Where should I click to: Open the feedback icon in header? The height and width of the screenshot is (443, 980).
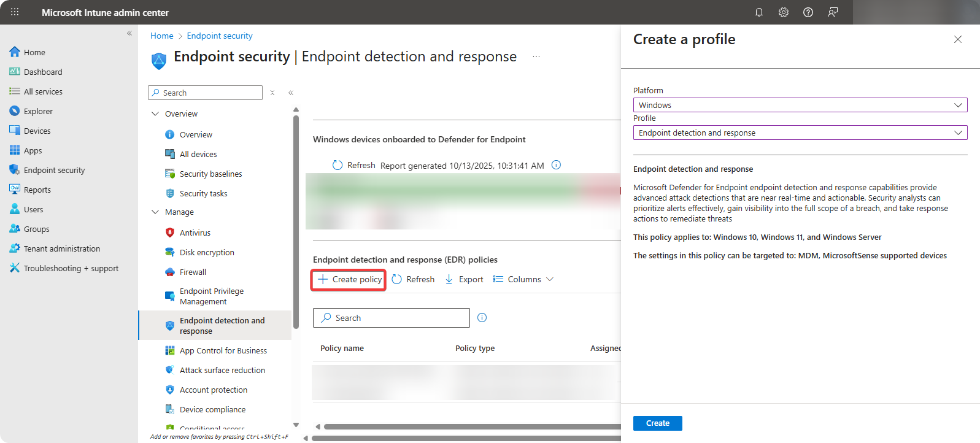[833, 12]
